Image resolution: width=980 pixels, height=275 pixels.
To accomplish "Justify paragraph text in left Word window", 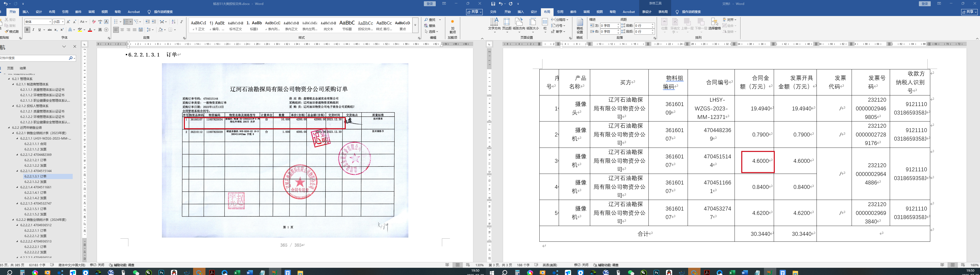I will pyautogui.click(x=134, y=30).
